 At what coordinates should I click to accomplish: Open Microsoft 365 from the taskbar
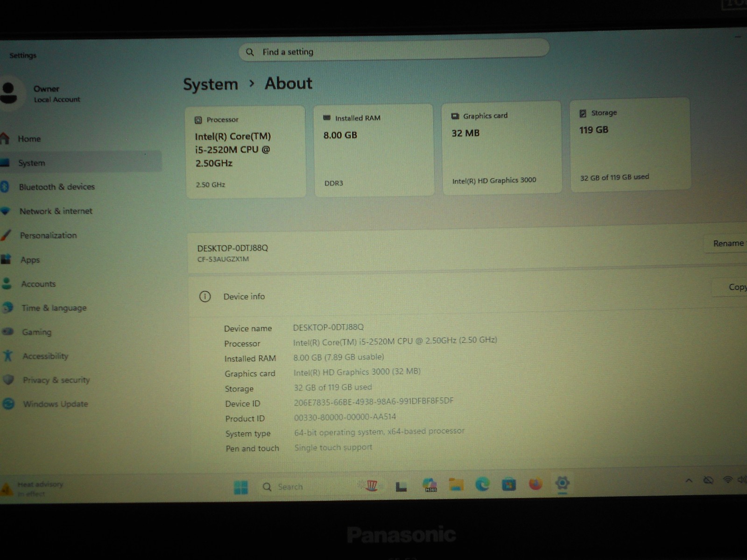pos(430,485)
